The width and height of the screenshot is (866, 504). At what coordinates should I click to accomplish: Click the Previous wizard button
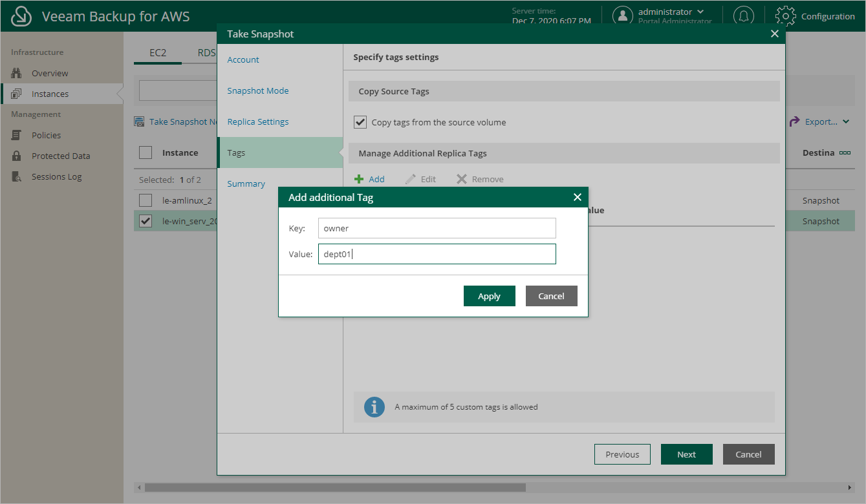click(622, 454)
